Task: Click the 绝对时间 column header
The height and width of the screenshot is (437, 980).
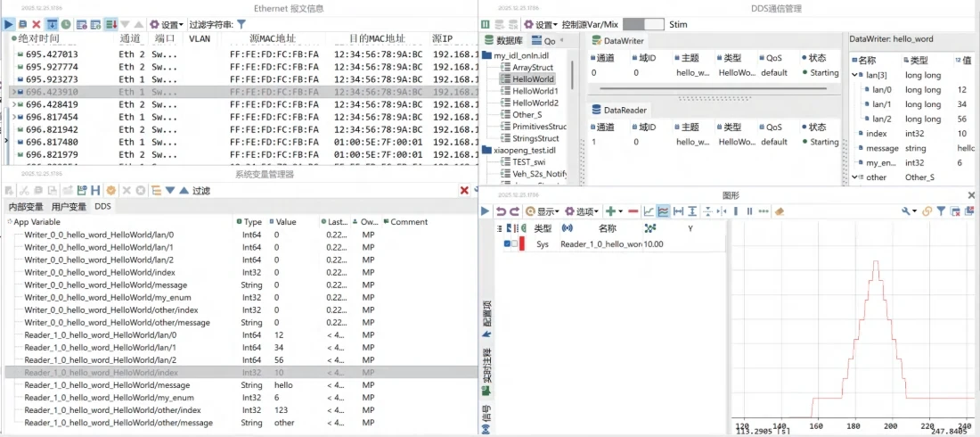Action: click(x=38, y=39)
